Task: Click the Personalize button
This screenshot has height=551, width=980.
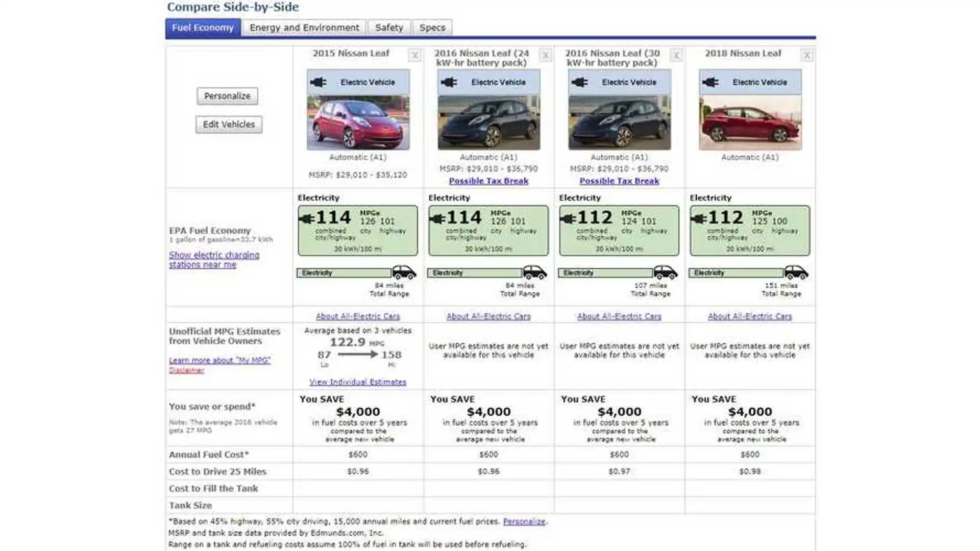Action: [x=227, y=96]
